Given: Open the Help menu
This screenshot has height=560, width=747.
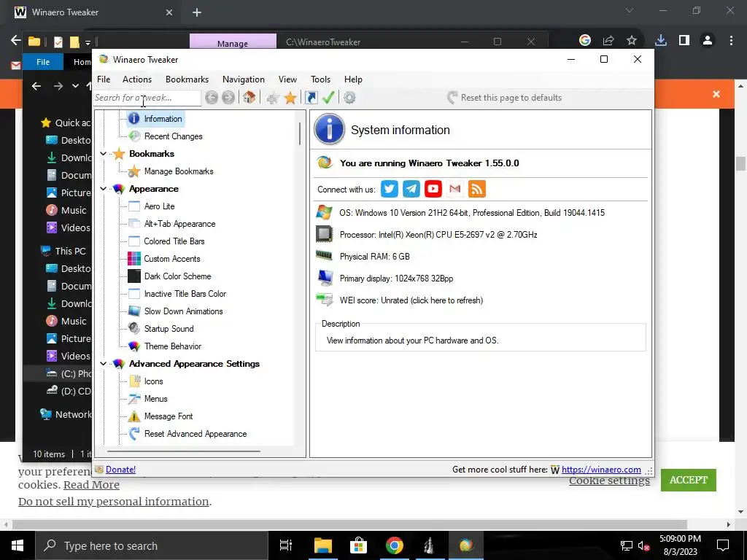Looking at the screenshot, I should pyautogui.click(x=354, y=79).
